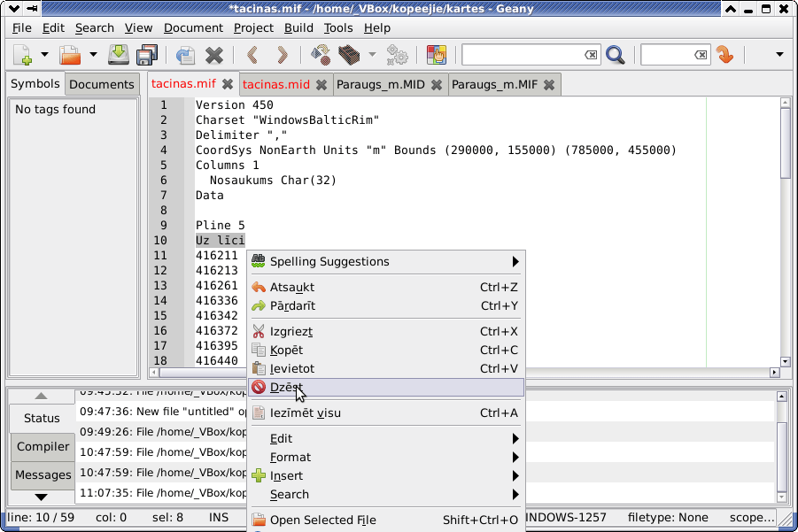Switch to the Status message tab
Image resolution: width=798 pixels, height=532 pixels.
tap(42, 418)
